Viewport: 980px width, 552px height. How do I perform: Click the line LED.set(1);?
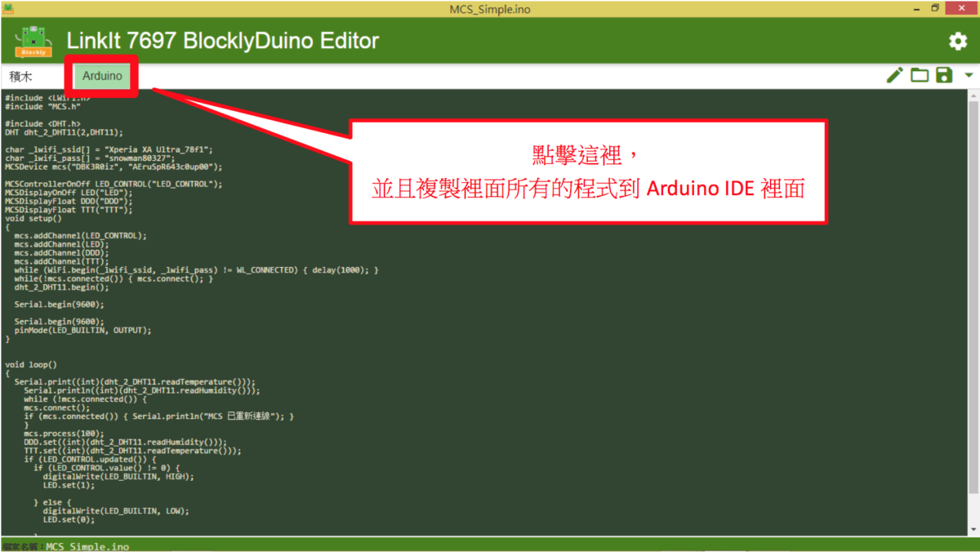[x=69, y=486]
